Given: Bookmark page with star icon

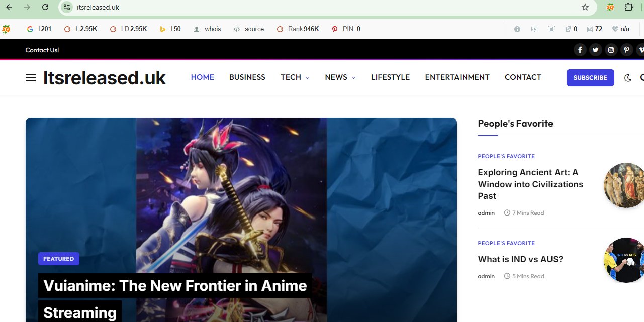Looking at the screenshot, I should [585, 7].
